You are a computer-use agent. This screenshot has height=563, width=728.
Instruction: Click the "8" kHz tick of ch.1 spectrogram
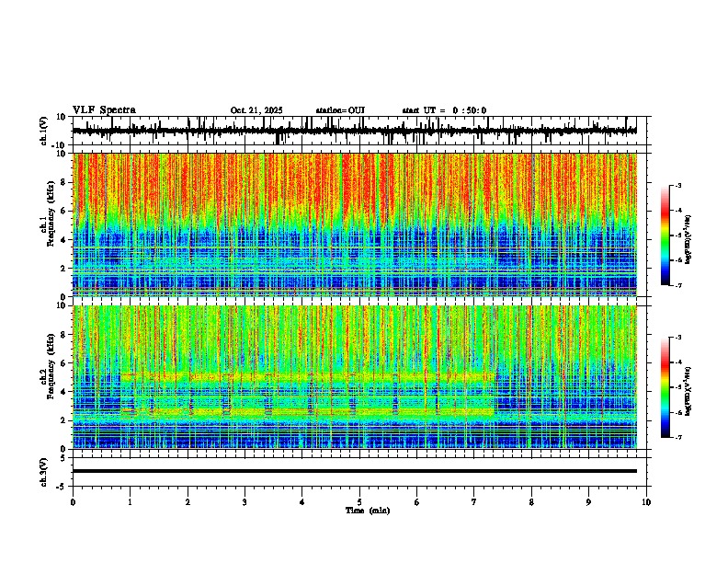click(64, 182)
